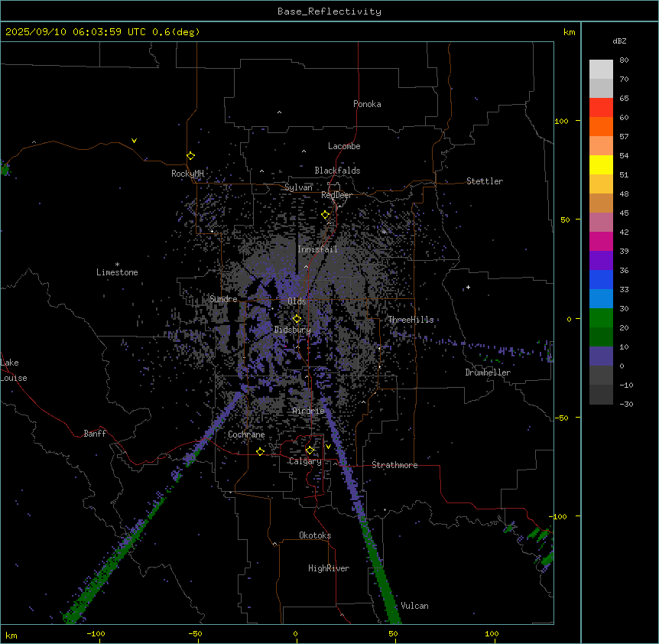The height and width of the screenshot is (644, 659).
Task: Click the Didsbury label
Action: 293,330
